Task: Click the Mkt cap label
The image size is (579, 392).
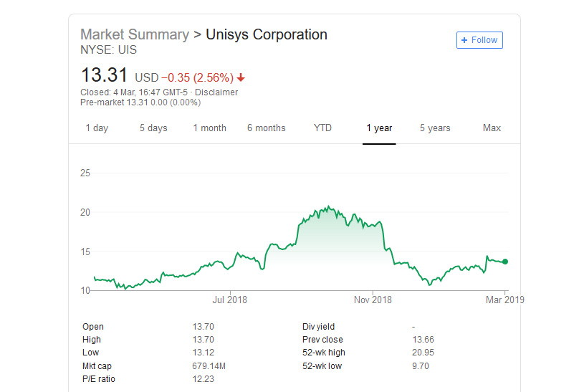Action: pyautogui.click(x=97, y=366)
